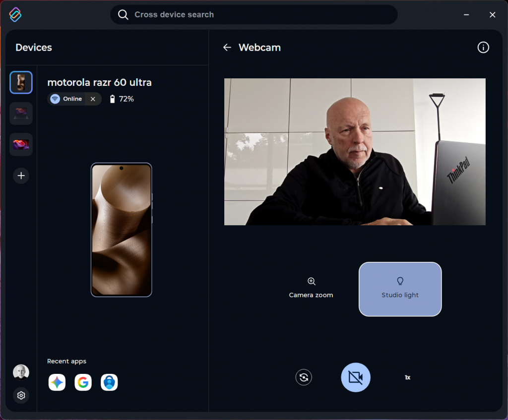Add a new device with plus button
Image resolution: width=508 pixels, height=420 pixels.
(x=21, y=176)
